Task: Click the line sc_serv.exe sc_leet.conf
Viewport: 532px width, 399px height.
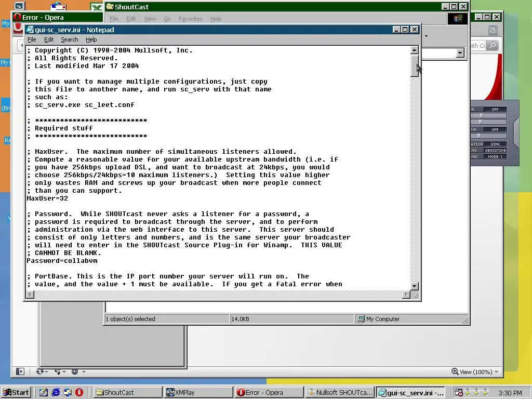Action: point(81,105)
